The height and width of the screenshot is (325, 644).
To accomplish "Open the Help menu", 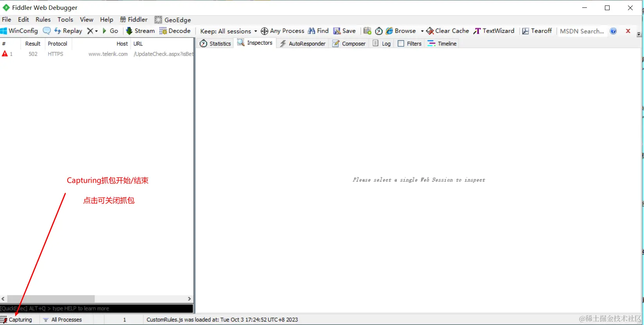I will point(106,20).
